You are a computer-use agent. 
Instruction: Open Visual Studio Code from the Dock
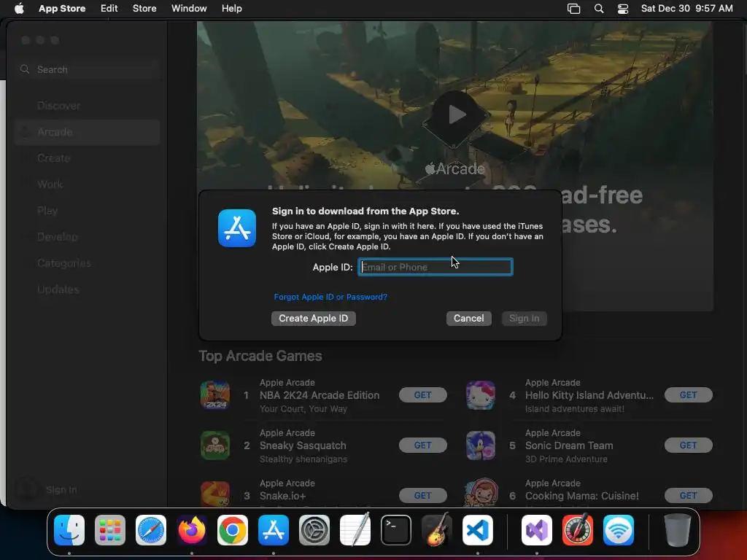(x=478, y=530)
